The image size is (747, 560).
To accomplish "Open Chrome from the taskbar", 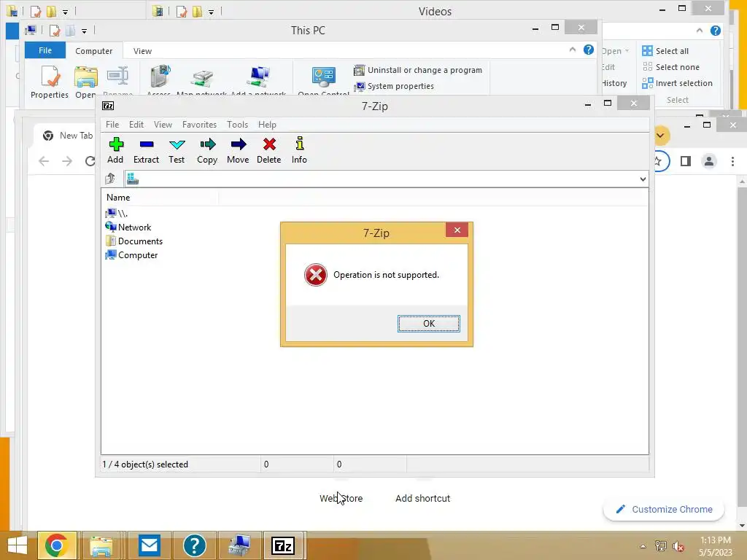I will point(57,545).
